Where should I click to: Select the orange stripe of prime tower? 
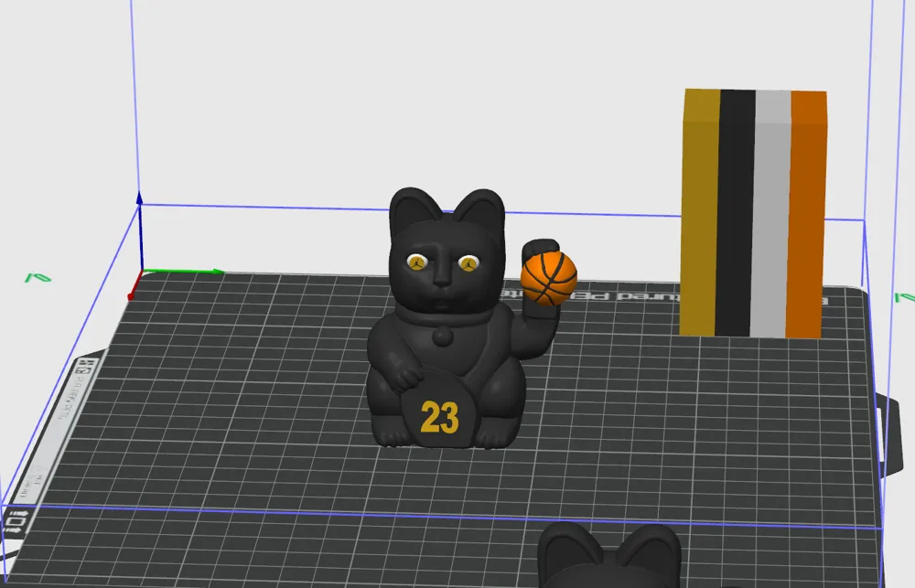806,215
